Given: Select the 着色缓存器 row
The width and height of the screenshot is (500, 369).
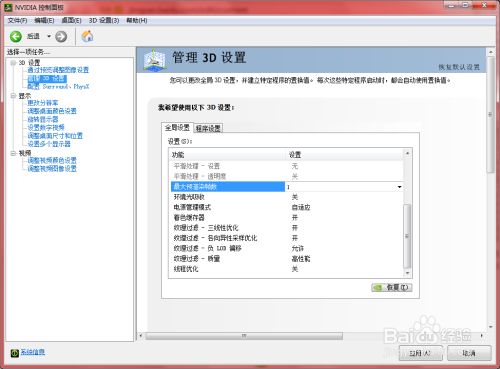Looking at the screenshot, I should click(x=287, y=218).
